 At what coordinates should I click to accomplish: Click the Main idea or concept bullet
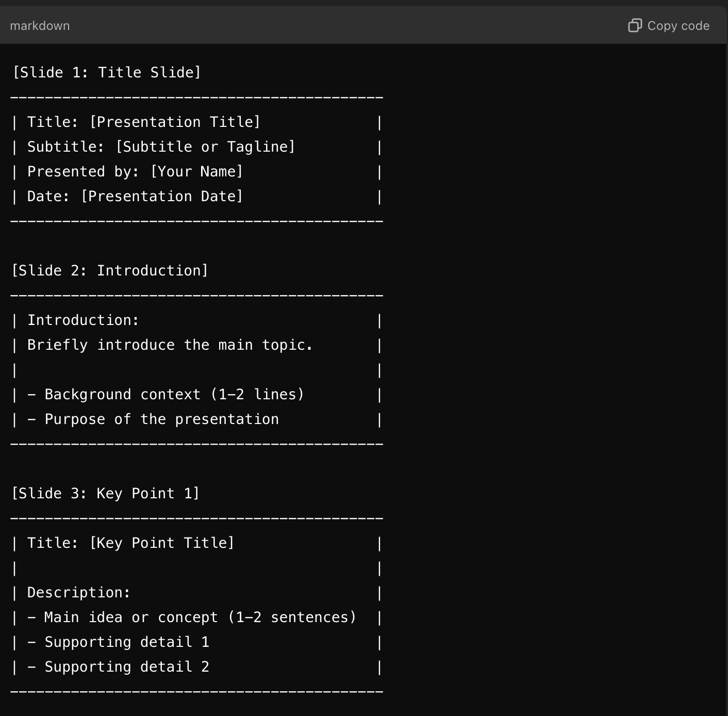(192, 617)
